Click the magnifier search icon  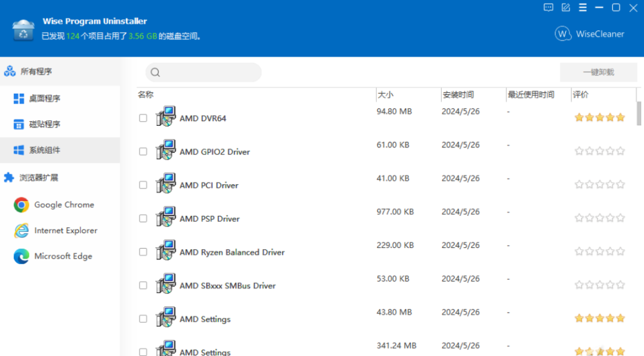(155, 73)
